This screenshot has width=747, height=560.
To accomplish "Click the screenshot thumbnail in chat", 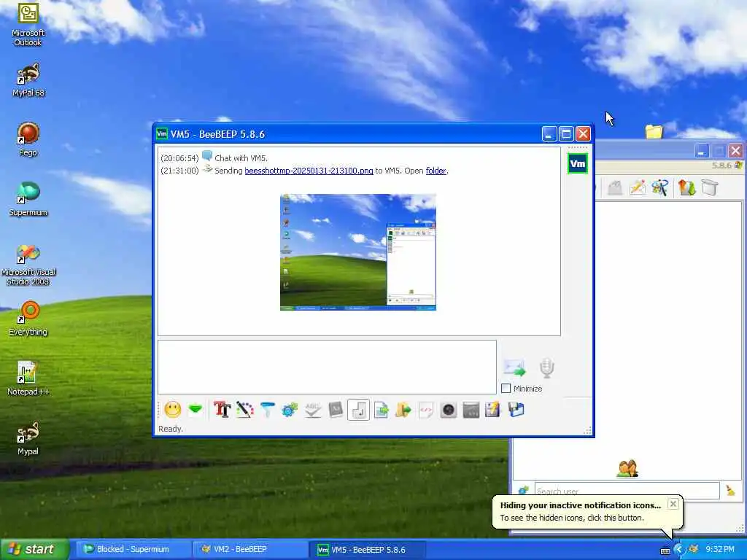I will tap(357, 252).
